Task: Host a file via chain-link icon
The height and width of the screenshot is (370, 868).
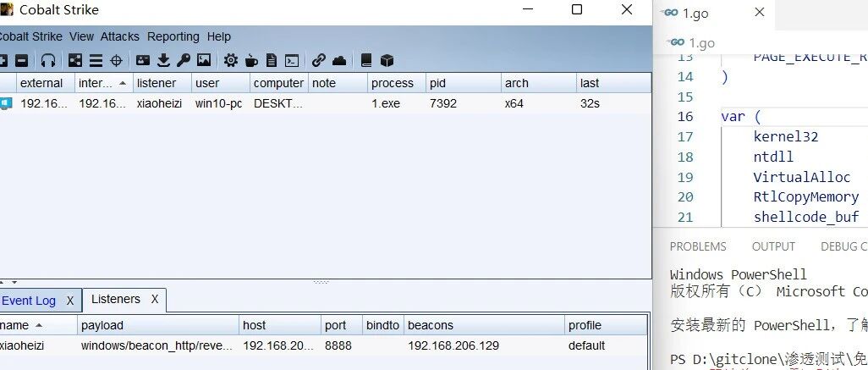Action: pyautogui.click(x=318, y=60)
